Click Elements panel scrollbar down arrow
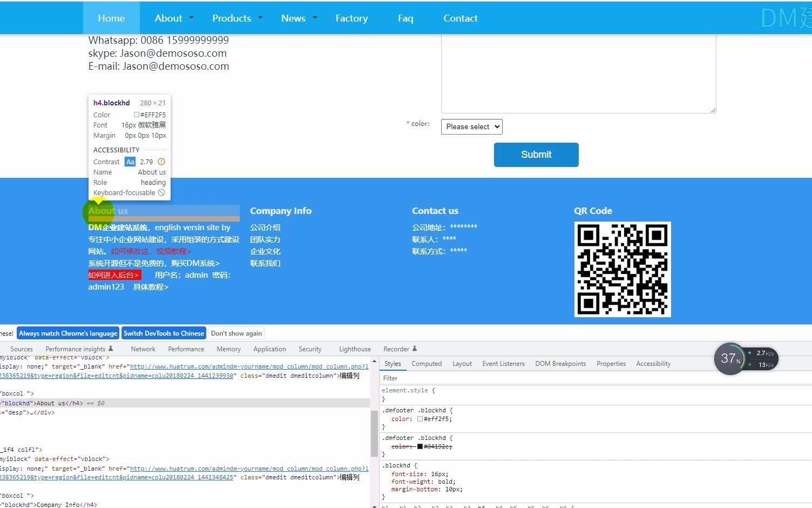 (x=374, y=505)
